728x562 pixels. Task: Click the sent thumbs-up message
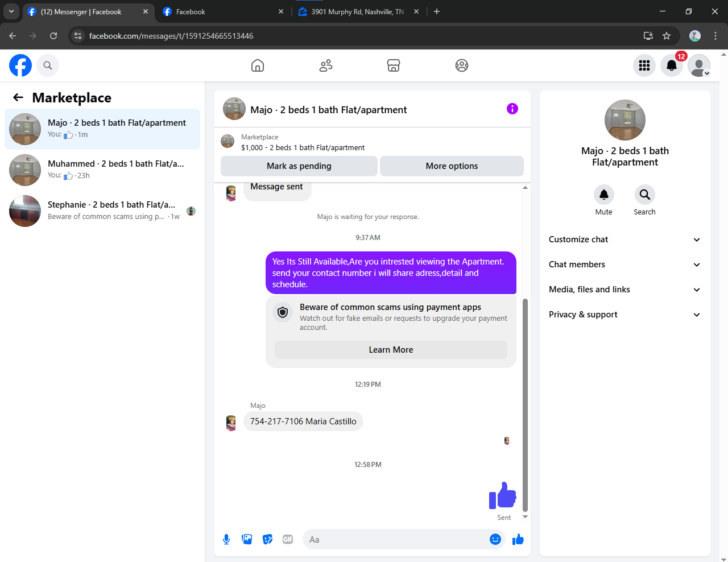503,495
